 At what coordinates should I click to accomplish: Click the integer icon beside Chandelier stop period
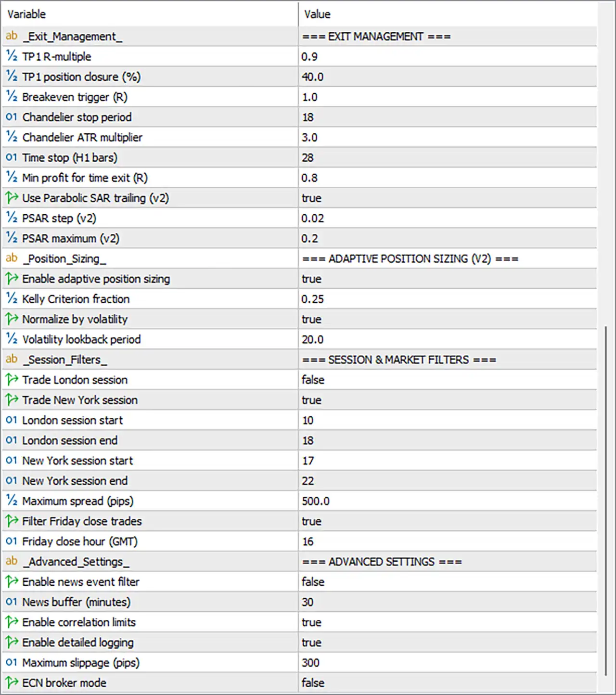[x=12, y=117]
